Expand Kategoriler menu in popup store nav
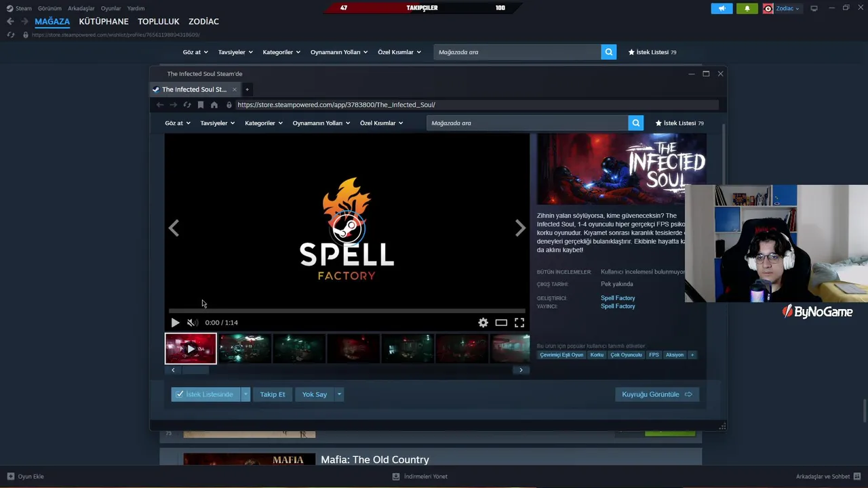 click(264, 123)
